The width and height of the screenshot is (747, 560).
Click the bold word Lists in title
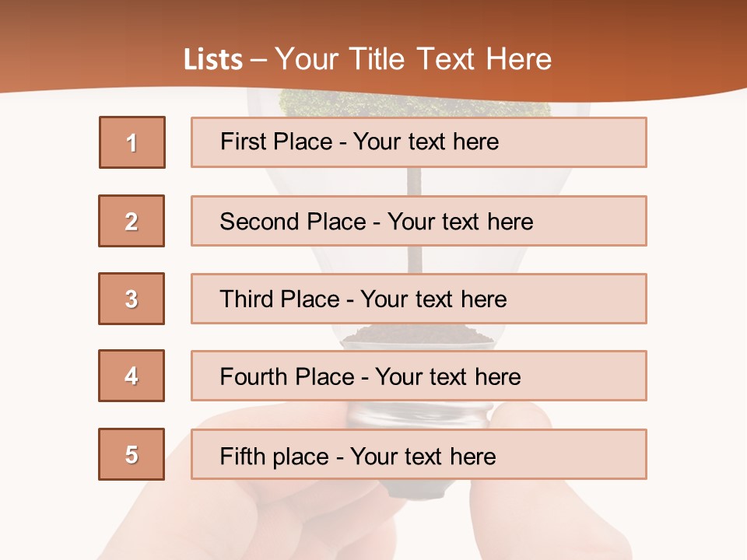tap(213, 60)
